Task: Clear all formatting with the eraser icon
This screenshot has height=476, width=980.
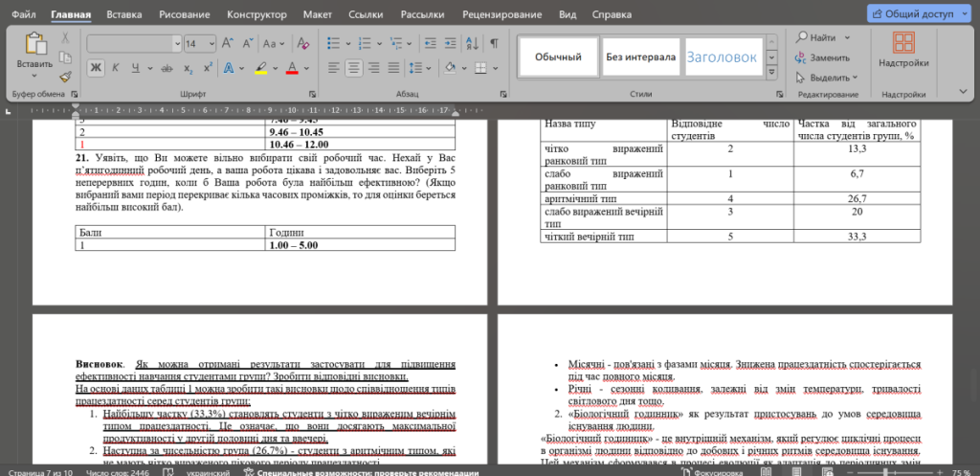Action: pyautogui.click(x=305, y=43)
